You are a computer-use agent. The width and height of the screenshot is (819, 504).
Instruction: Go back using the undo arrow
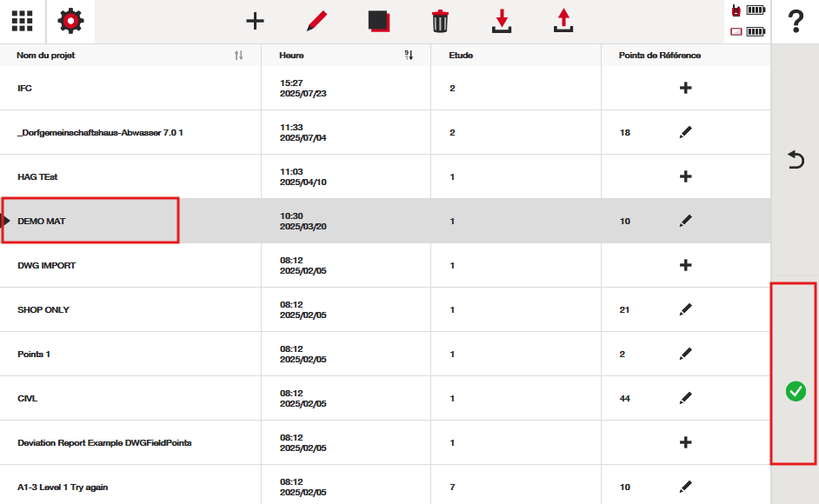[795, 160]
